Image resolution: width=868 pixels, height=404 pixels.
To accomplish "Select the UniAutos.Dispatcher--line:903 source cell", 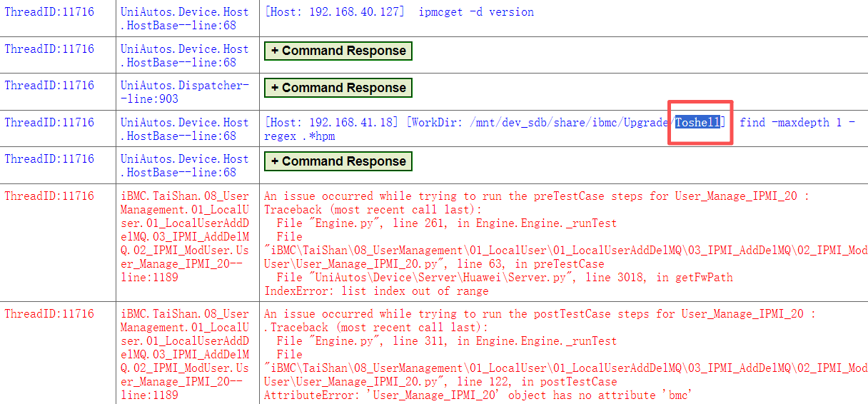I will coord(185,92).
